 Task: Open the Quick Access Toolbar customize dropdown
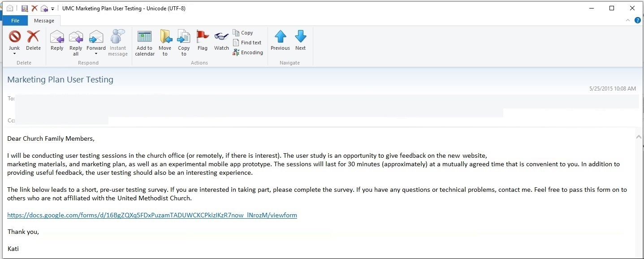tap(53, 9)
